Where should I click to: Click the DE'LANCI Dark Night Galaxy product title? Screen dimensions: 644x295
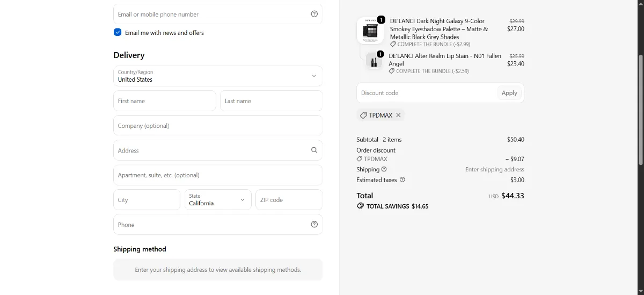[439, 29]
